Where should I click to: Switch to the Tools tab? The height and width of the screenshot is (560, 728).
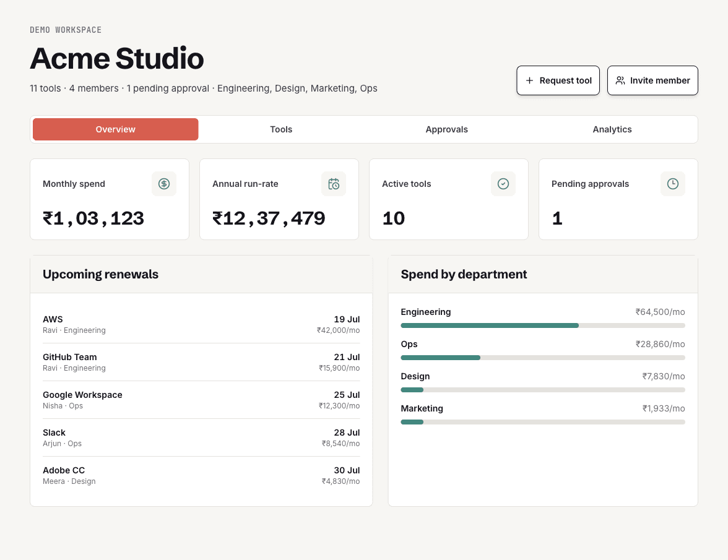(281, 129)
